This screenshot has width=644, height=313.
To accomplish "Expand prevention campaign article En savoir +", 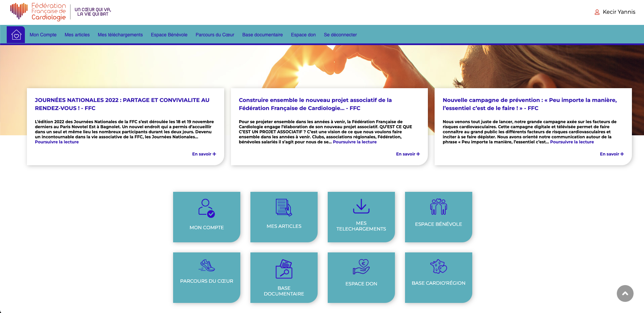I will [x=612, y=154].
